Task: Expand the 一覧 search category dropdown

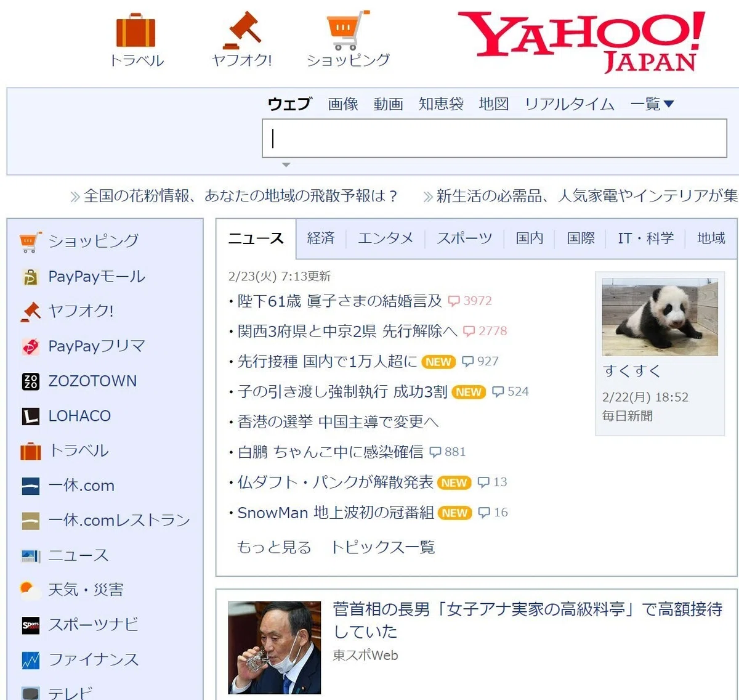Action: pyautogui.click(x=652, y=104)
